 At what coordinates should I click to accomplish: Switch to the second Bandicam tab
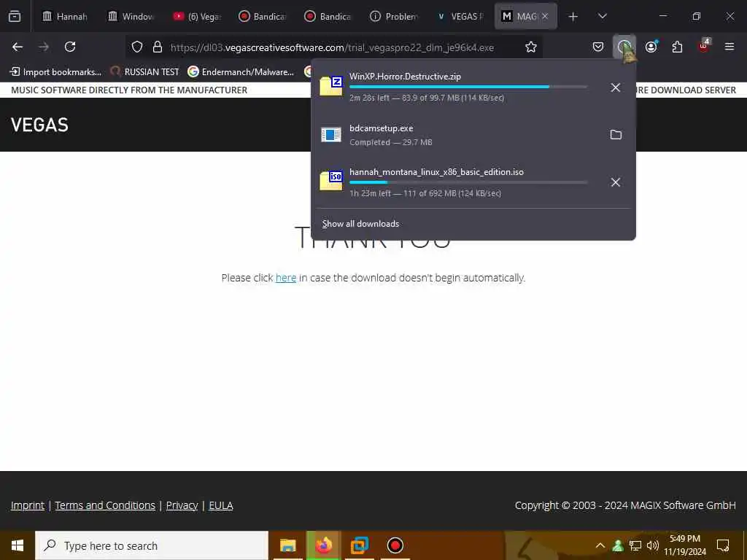[x=328, y=16]
